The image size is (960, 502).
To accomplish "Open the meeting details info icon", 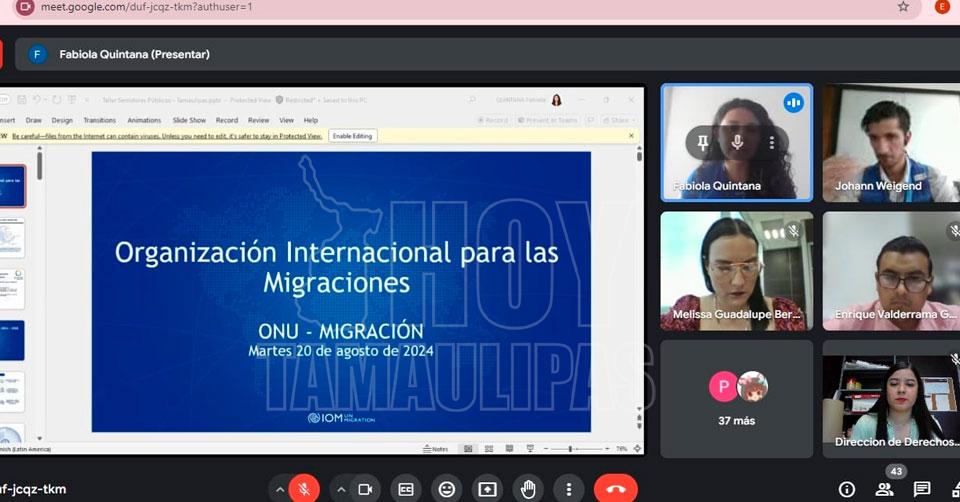I will [846, 489].
